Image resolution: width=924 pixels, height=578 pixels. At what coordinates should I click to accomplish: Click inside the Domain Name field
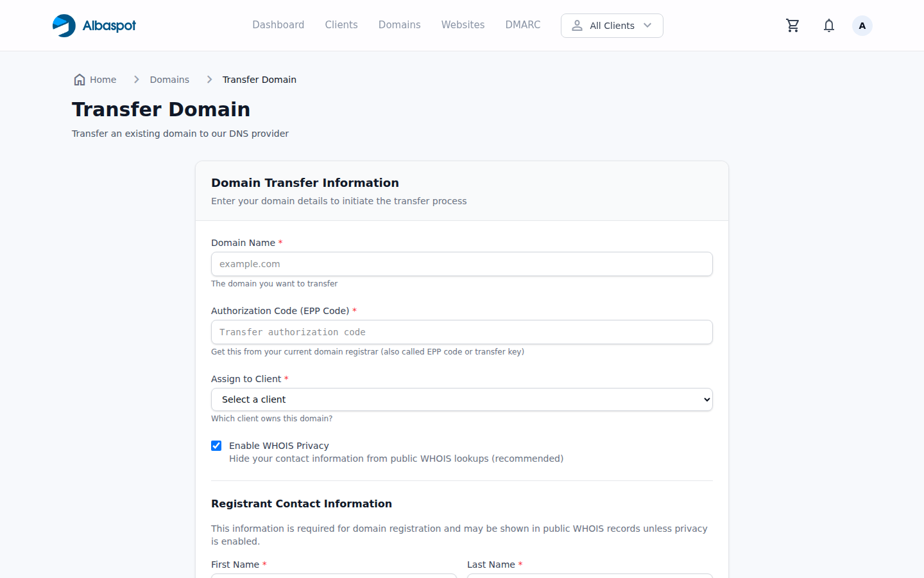[x=461, y=264]
